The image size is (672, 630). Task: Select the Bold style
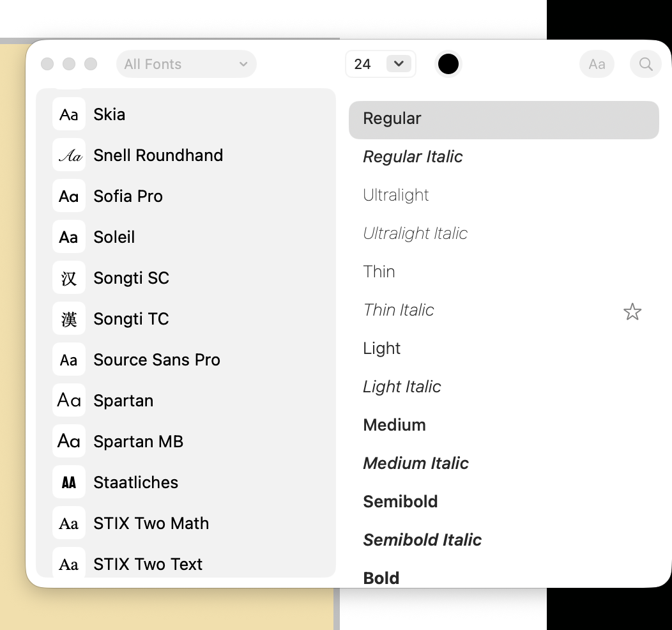(503, 576)
